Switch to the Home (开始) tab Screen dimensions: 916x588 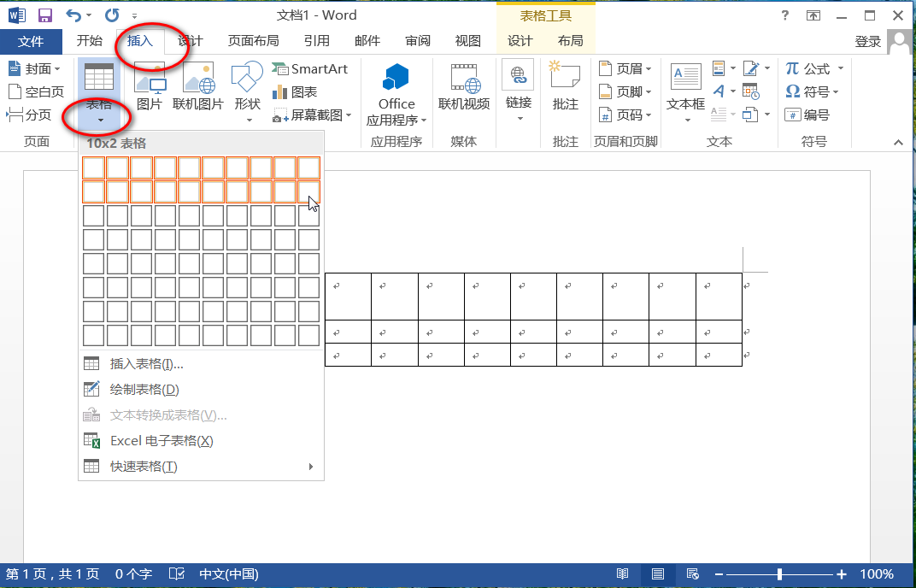(x=90, y=40)
